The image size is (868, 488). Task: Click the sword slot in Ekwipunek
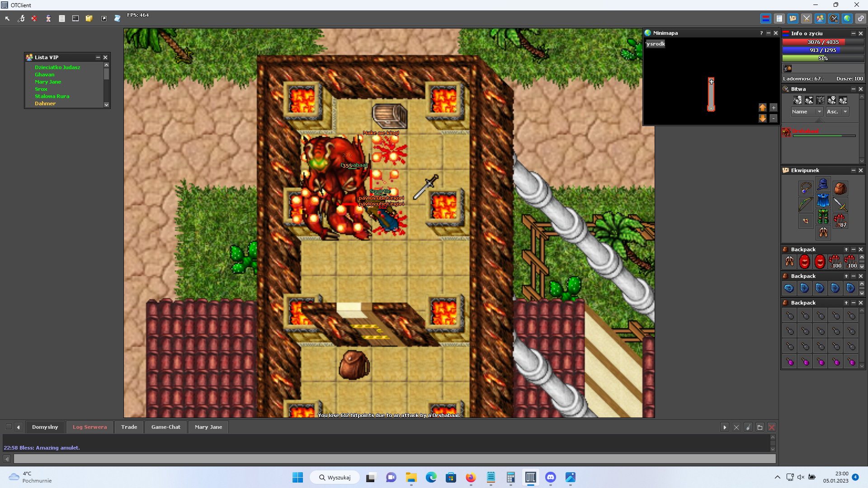840,205
